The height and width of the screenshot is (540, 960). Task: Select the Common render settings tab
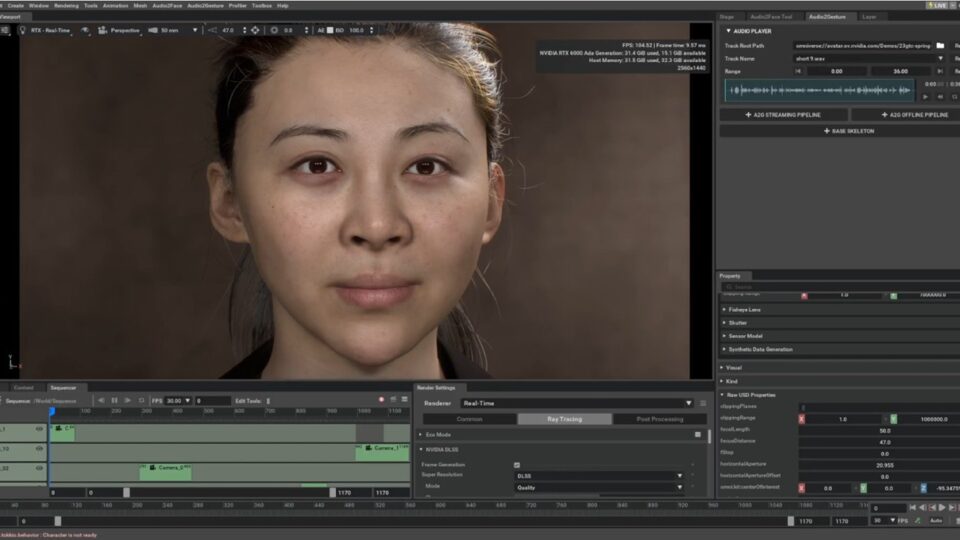click(470, 419)
